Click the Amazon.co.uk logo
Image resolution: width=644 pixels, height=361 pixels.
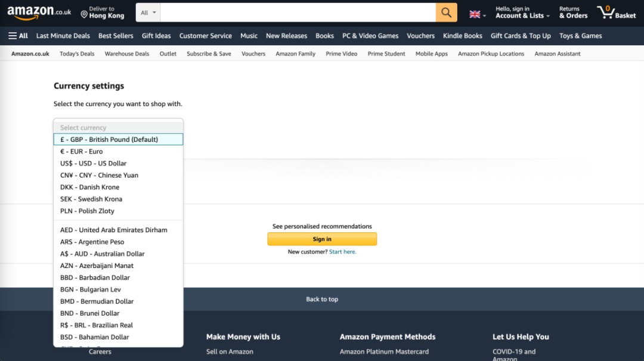(39, 13)
